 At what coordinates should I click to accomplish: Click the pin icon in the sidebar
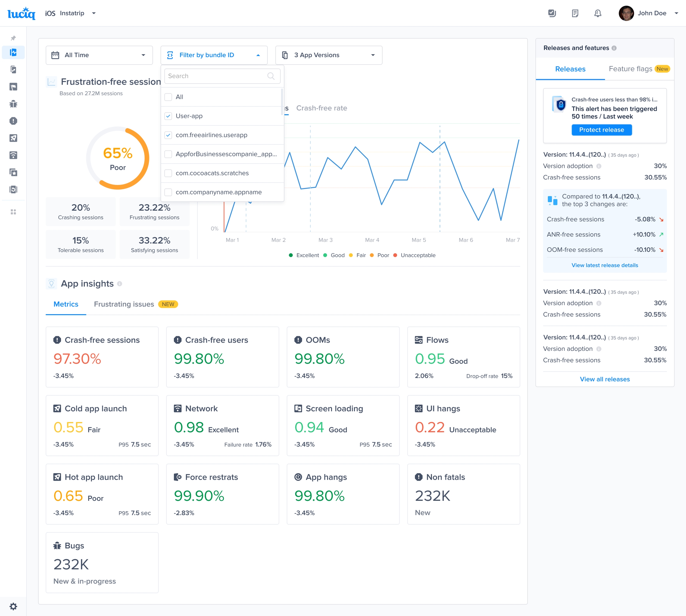coord(13,38)
